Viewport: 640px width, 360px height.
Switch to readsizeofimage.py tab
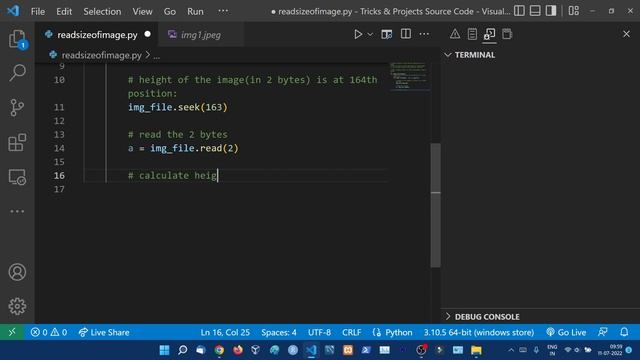[97, 35]
